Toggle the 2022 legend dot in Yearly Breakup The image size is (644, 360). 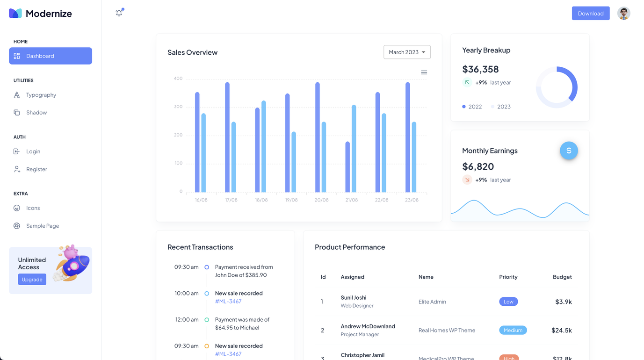(x=463, y=107)
